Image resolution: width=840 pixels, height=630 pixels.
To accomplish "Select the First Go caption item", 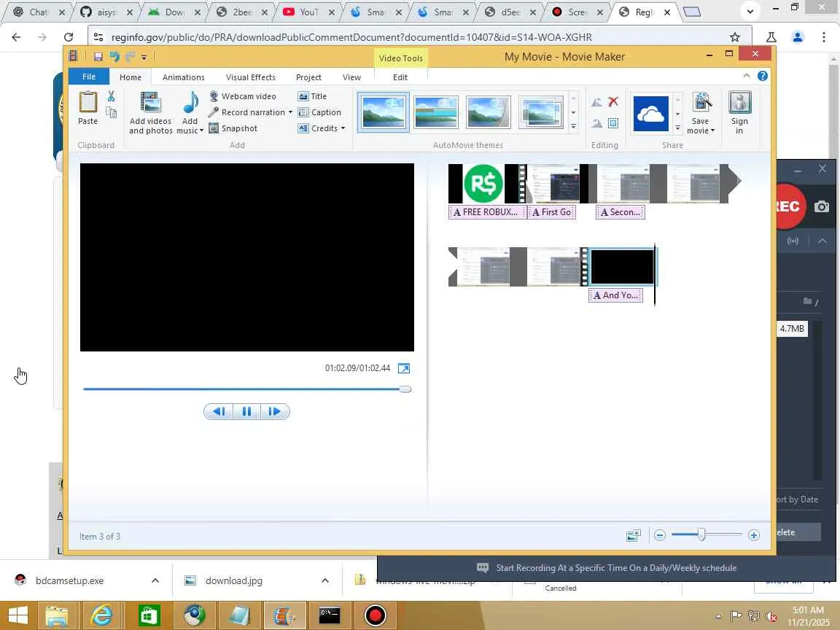I will (x=552, y=212).
